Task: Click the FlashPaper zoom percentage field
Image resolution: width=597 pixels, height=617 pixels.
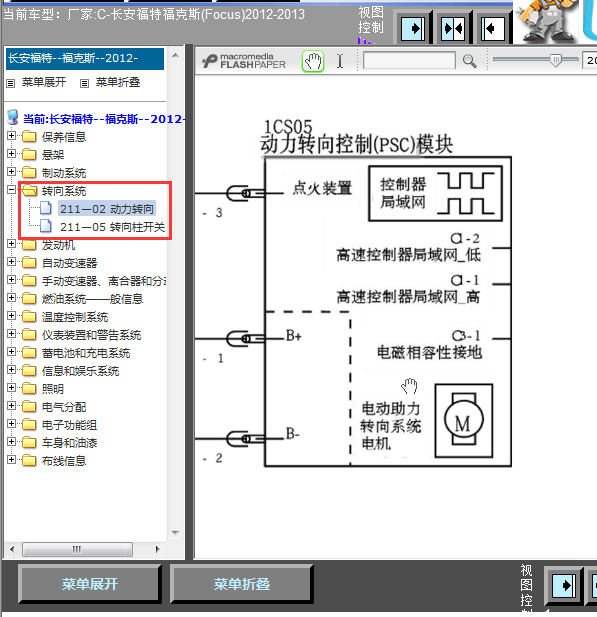Action: click(590, 60)
